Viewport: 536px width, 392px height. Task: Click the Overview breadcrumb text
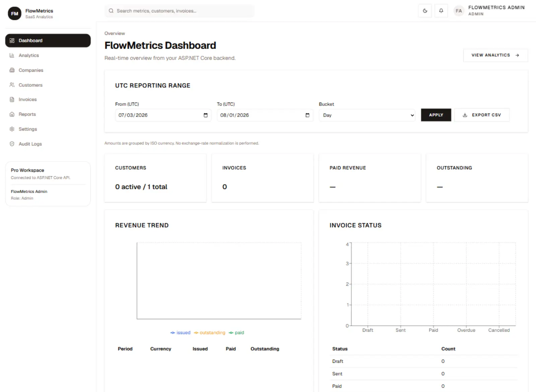[x=115, y=33]
